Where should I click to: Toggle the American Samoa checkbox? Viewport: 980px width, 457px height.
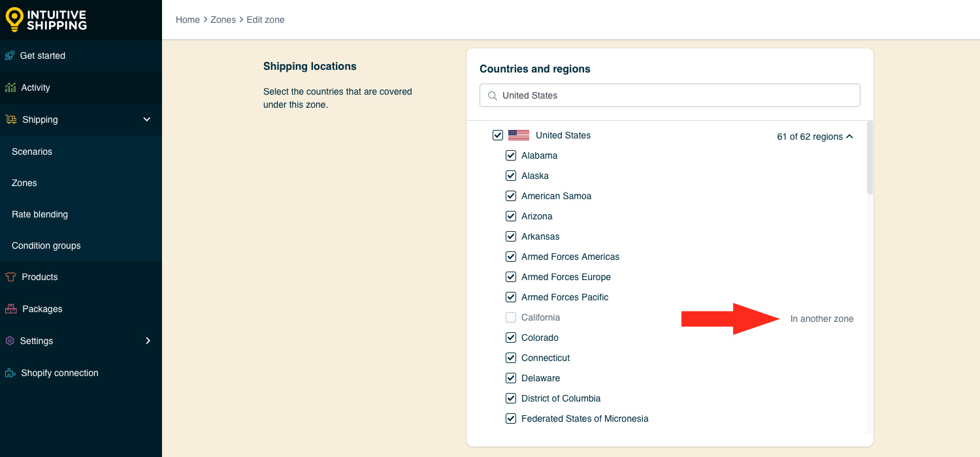[x=511, y=196]
